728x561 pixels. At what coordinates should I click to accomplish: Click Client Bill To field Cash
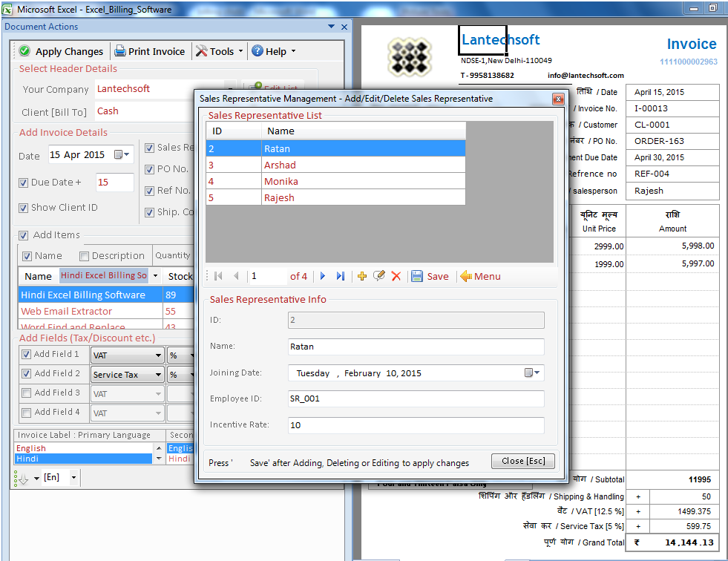click(145, 111)
